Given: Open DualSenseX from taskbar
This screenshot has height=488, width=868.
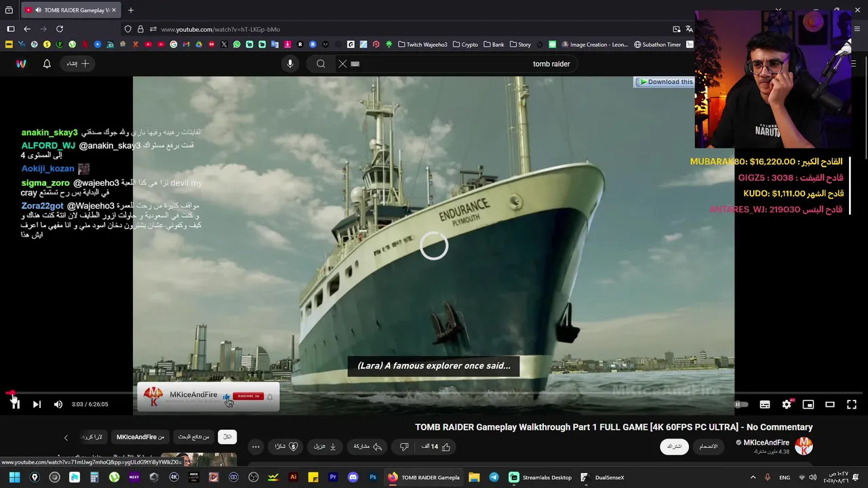Looking at the screenshot, I should (x=602, y=477).
